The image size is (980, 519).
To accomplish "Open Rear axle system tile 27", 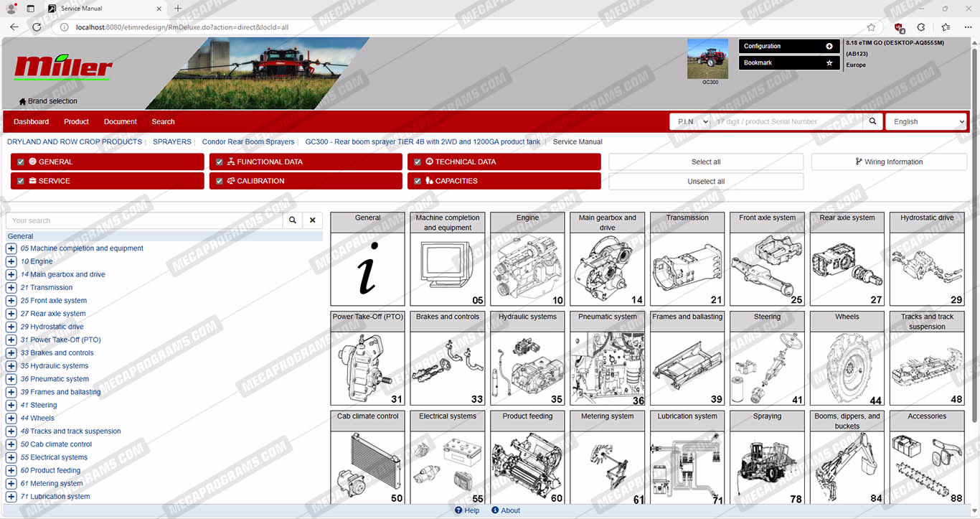I will [x=847, y=259].
